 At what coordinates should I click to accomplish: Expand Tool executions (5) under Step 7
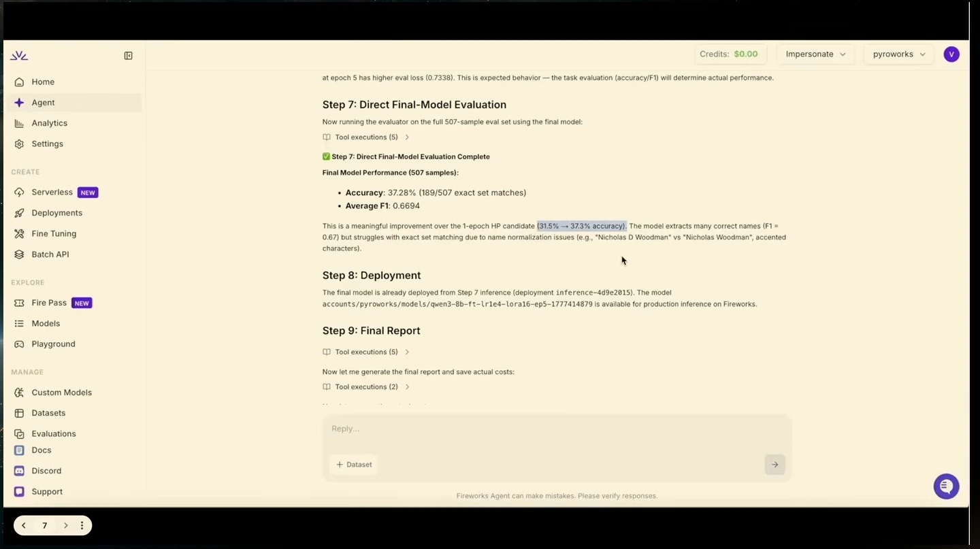pos(366,137)
